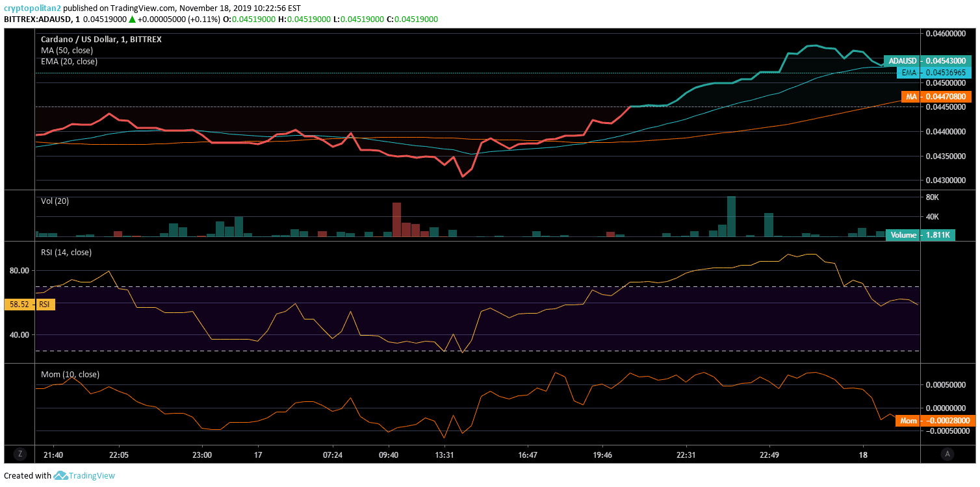This screenshot has height=487, width=980.
Task: Select the RSI value tag 58.52
Action: pos(29,304)
